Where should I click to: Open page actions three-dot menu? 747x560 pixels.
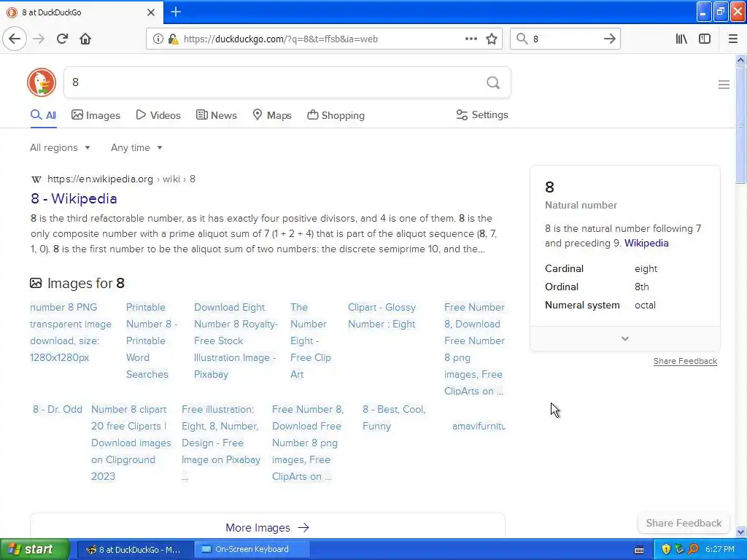471,39
